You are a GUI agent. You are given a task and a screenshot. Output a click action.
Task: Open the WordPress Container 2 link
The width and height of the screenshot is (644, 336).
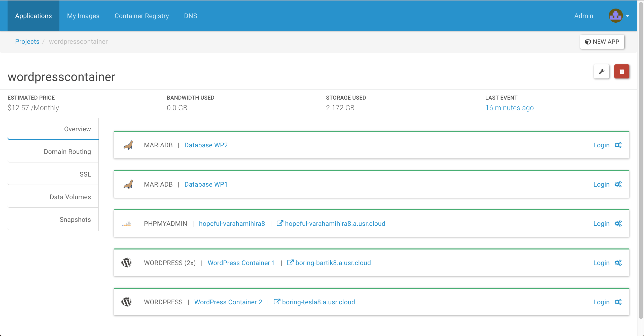pos(228,302)
